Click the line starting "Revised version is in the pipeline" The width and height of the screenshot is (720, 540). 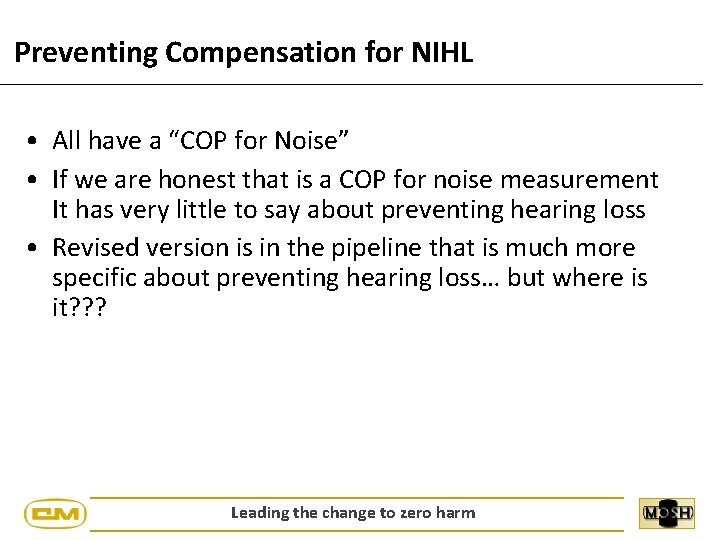344,248
